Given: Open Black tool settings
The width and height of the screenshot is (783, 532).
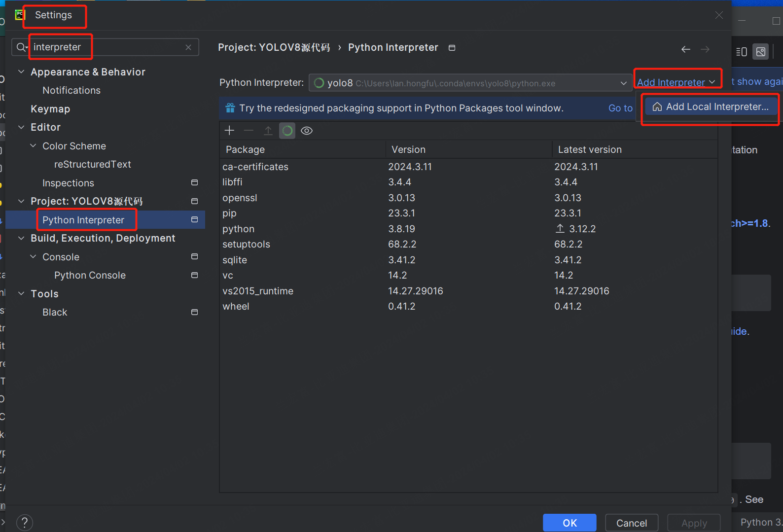Looking at the screenshot, I should [x=55, y=312].
